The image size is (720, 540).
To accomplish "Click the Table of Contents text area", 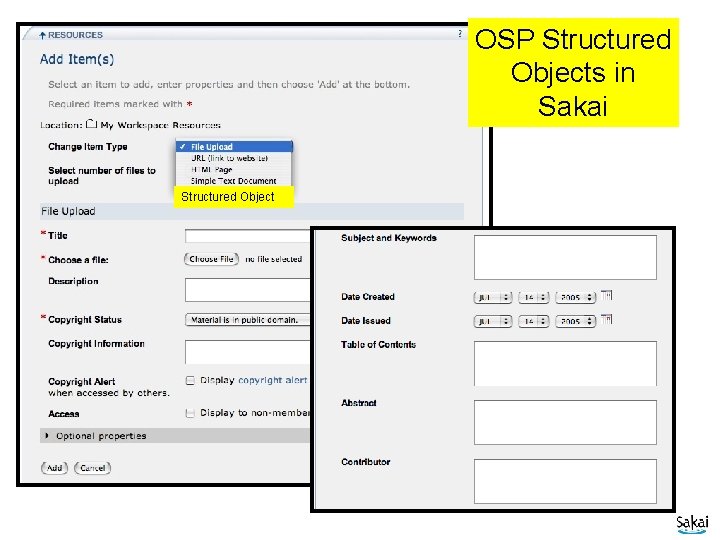I will [x=565, y=363].
